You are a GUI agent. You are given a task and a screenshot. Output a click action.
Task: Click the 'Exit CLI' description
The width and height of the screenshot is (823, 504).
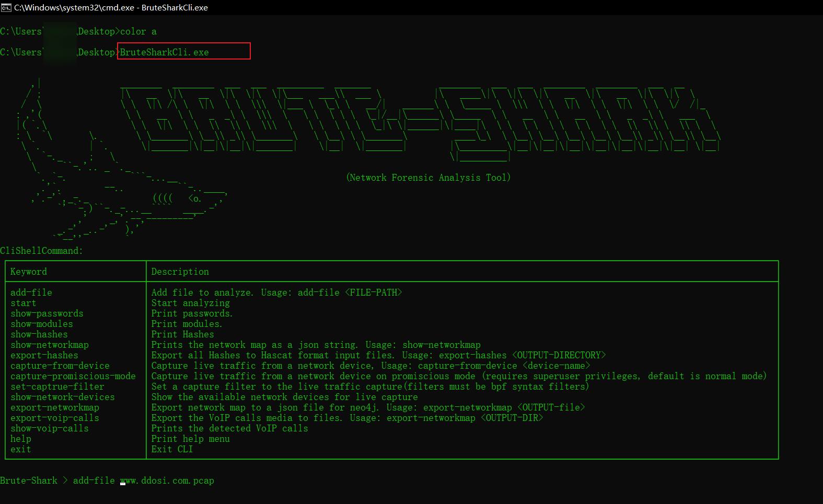[x=172, y=449]
